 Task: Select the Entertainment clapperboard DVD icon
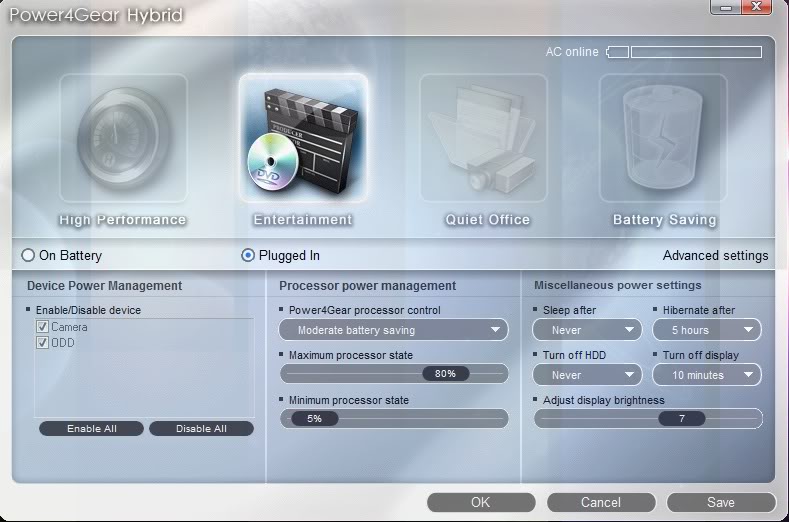(303, 138)
